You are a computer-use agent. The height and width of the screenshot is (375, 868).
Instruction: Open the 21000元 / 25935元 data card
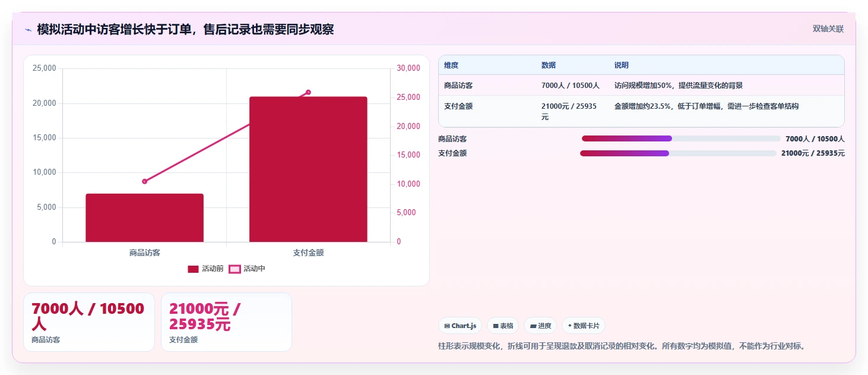click(226, 322)
